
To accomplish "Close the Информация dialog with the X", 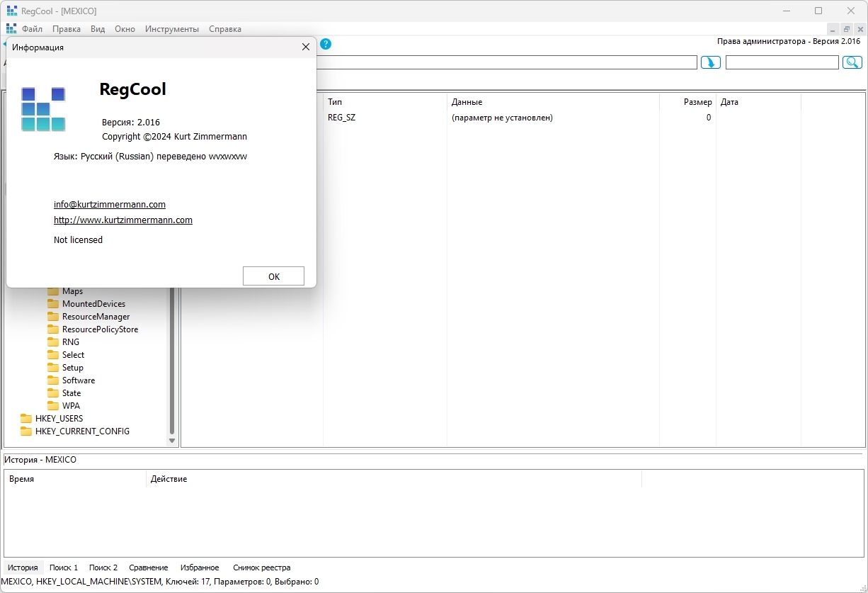I will tap(306, 47).
